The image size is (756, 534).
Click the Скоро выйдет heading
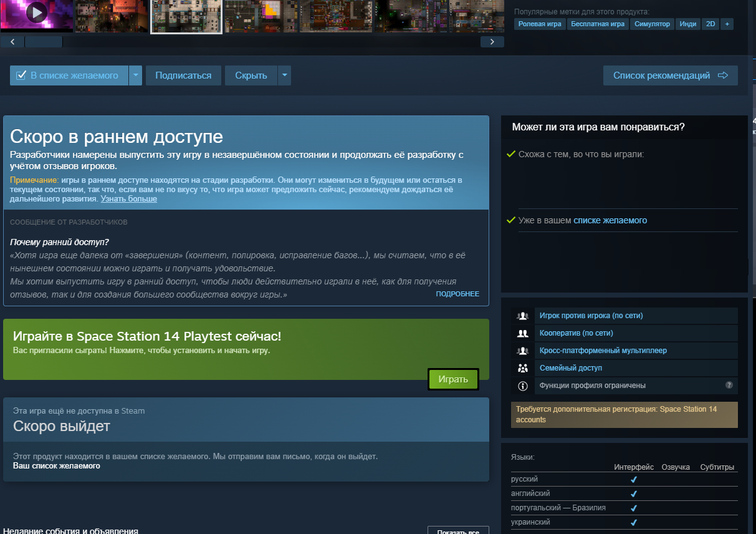tap(62, 427)
